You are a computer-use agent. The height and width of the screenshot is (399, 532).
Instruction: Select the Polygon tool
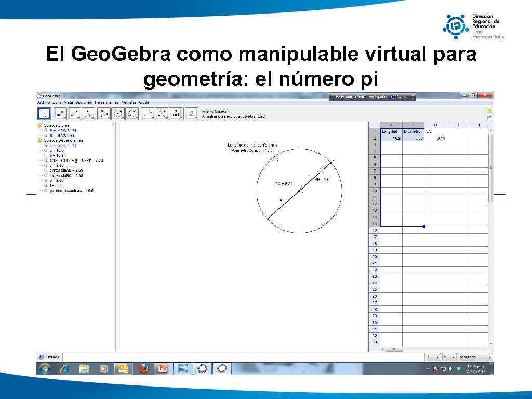103,114
